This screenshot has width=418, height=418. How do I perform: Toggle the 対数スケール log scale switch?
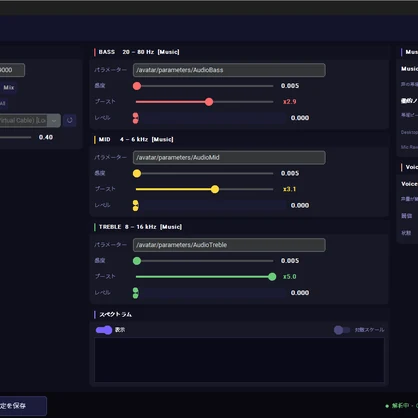tap(342, 330)
